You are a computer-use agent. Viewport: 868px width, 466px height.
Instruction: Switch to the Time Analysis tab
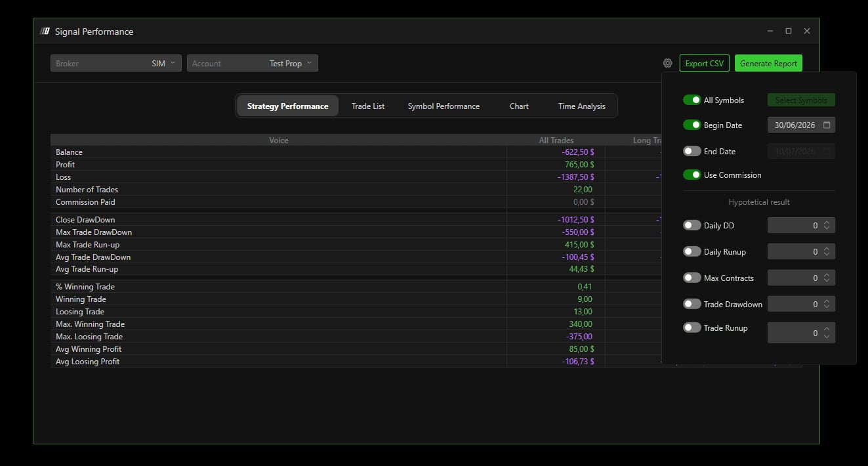(x=582, y=106)
